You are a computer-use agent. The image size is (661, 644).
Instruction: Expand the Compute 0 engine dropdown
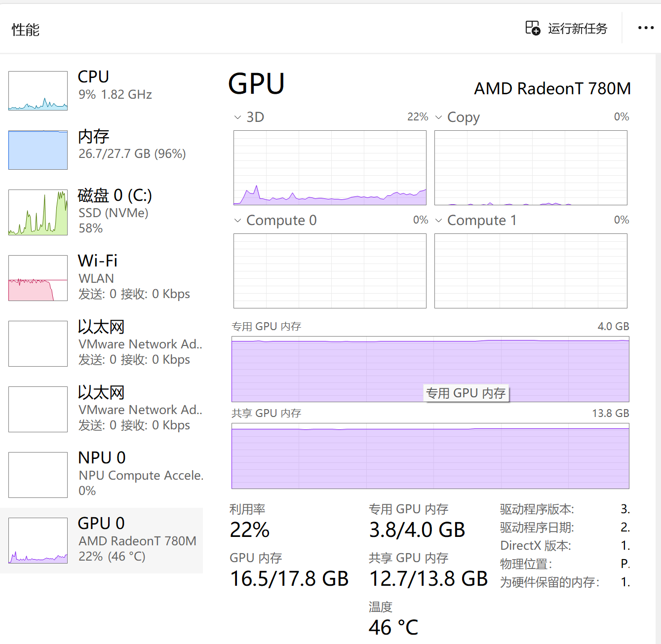click(x=238, y=220)
